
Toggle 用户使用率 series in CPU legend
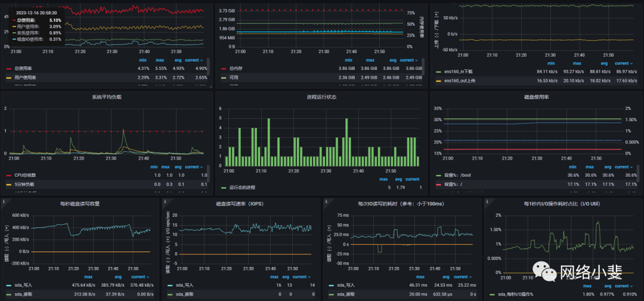pos(26,77)
